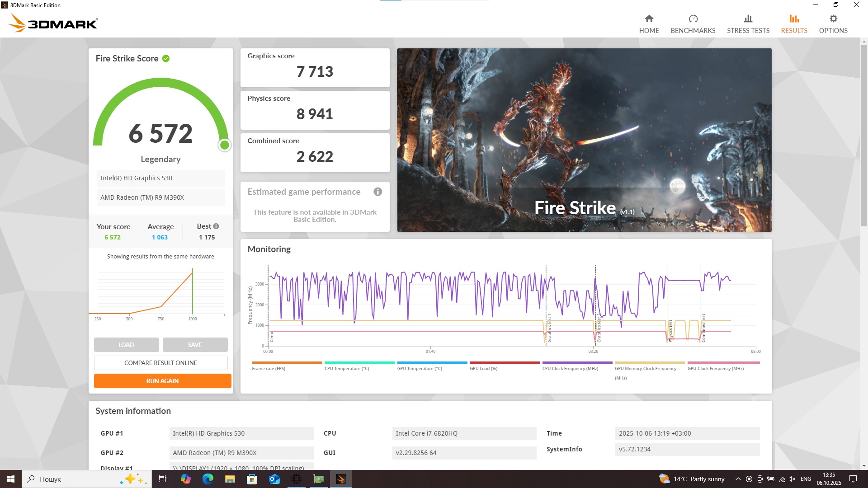Screen dimensions: 868x488
Task: Switch to the Results tab
Action: pyautogui.click(x=793, y=24)
